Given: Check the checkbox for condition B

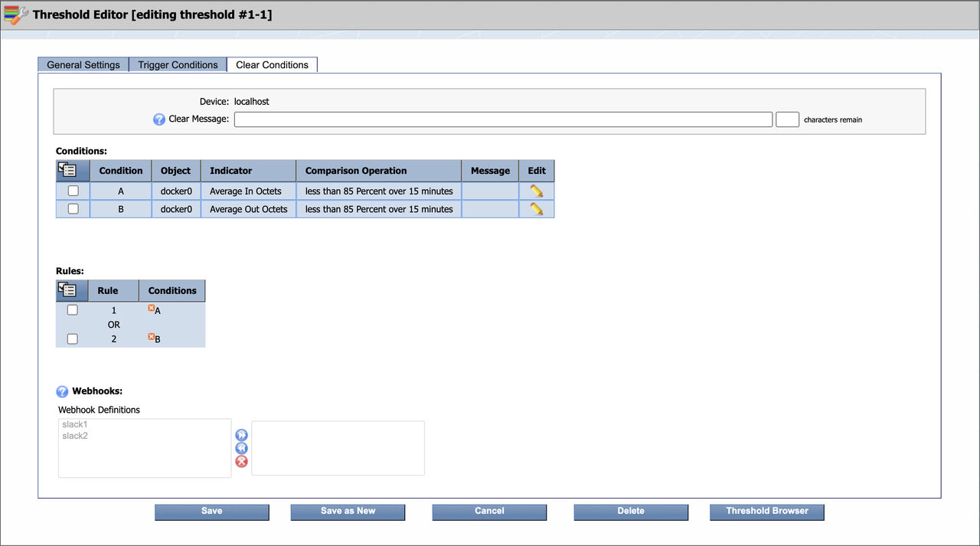Looking at the screenshot, I should (x=72, y=208).
